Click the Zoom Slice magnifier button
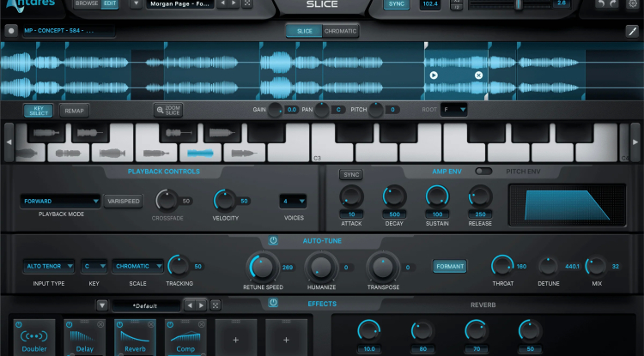Screen dimensions: 644x356 point(168,110)
